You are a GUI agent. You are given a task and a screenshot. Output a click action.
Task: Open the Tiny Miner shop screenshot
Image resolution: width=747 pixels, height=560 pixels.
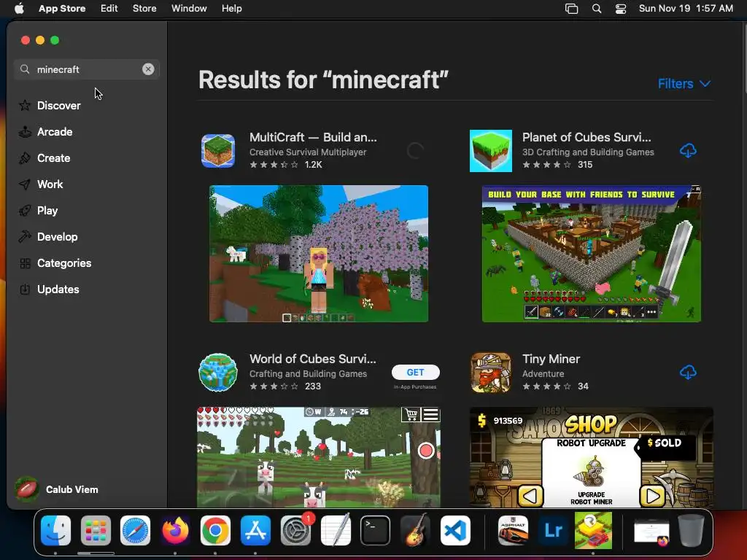[x=591, y=457]
